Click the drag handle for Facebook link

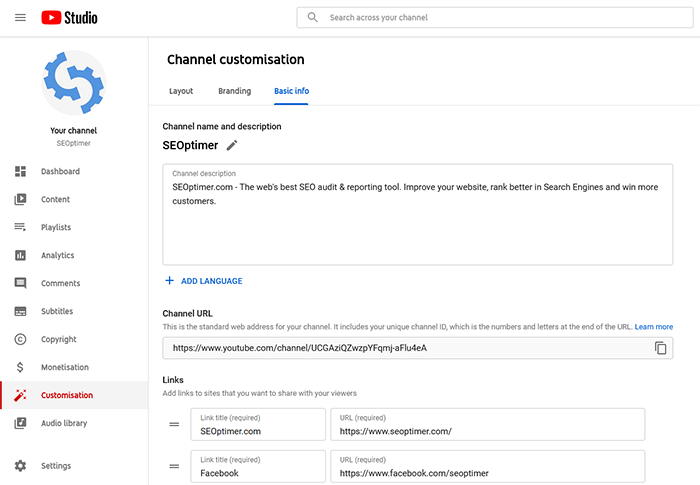(174, 466)
